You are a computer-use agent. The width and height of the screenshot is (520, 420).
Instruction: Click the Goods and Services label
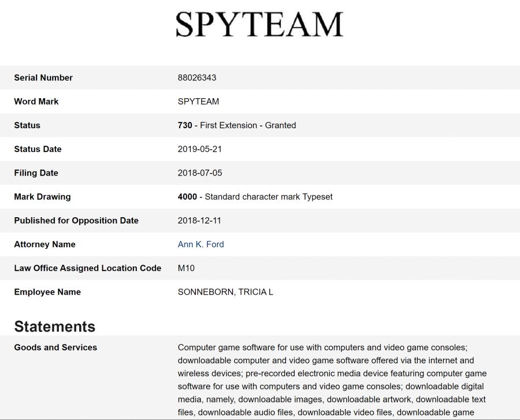(x=55, y=347)
